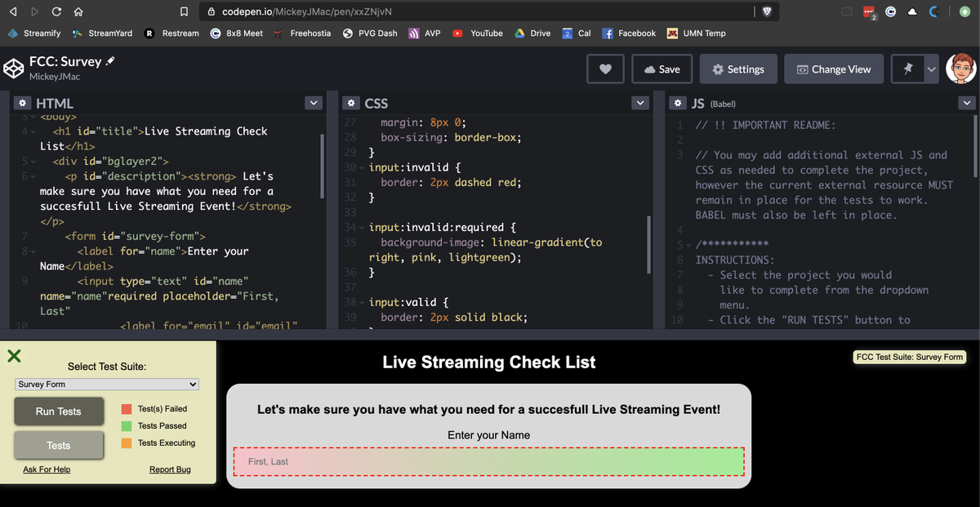The image size is (980, 507).
Task: Click the Change View button
Action: click(x=834, y=69)
